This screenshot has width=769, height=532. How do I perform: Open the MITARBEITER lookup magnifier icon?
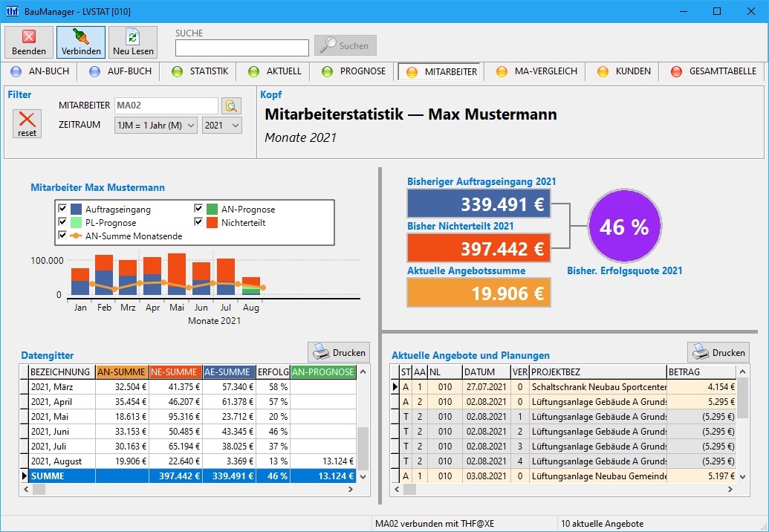[x=231, y=106]
